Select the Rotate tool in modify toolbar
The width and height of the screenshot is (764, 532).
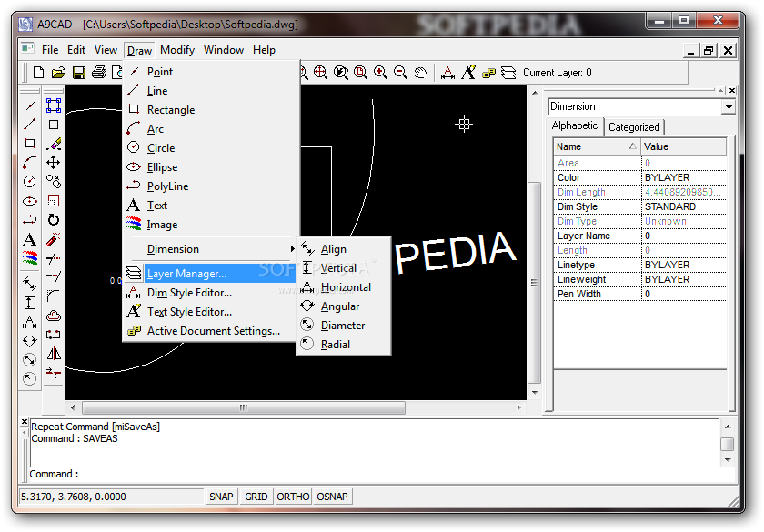tap(54, 220)
